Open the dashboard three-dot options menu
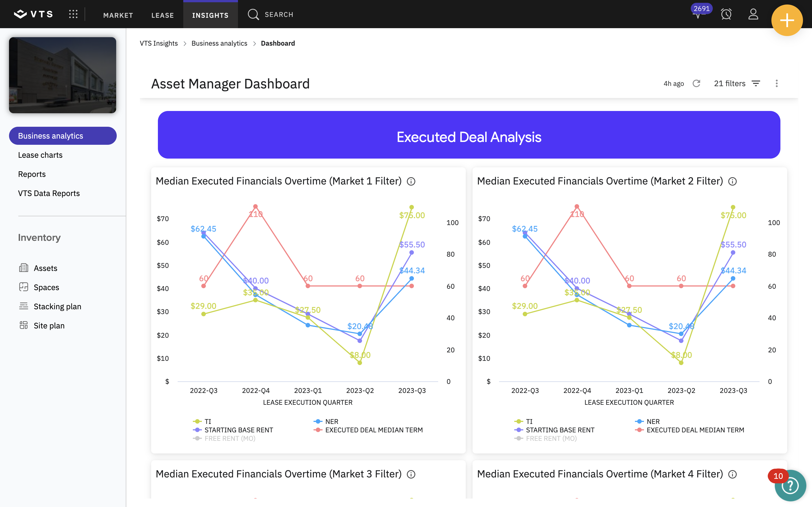The width and height of the screenshot is (812, 507). click(x=776, y=83)
